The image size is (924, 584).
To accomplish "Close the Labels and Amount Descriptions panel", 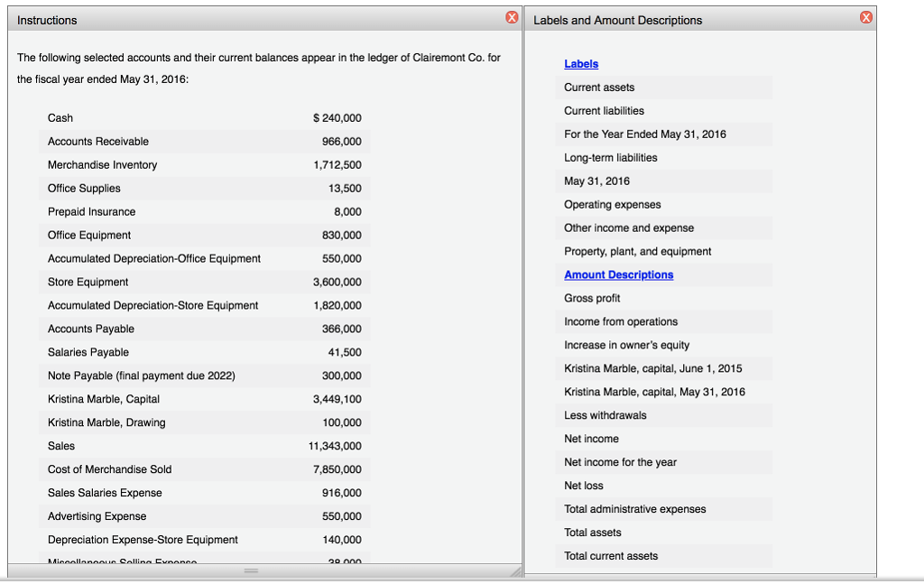I will tap(865, 18).
